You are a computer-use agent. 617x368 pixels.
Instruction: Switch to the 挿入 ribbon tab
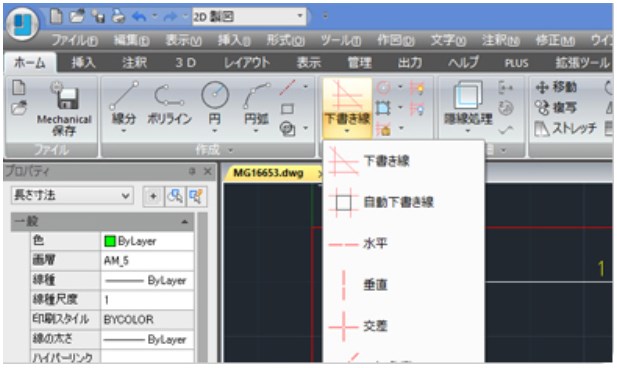pyautogui.click(x=83, y=63)
